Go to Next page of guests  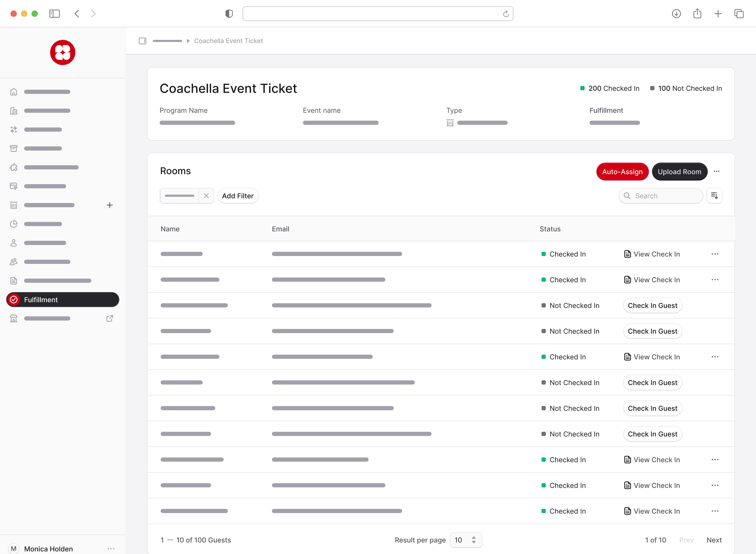714,540
